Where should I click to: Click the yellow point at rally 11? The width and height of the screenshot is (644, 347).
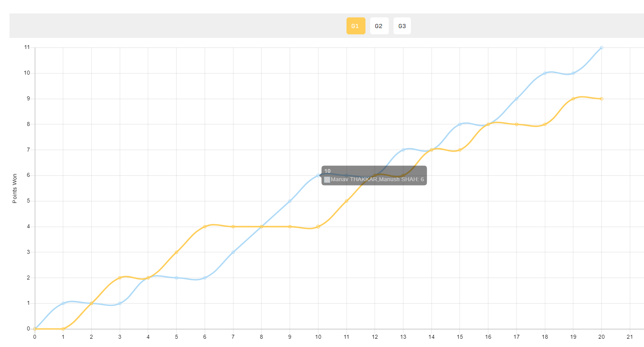346,201
